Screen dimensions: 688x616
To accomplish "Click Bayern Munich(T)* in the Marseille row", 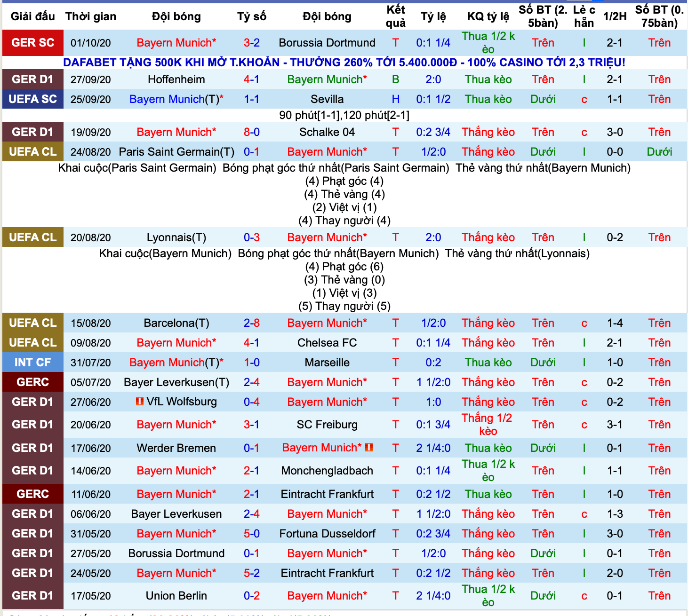I will pyautogui.click(x=176, y=363).
